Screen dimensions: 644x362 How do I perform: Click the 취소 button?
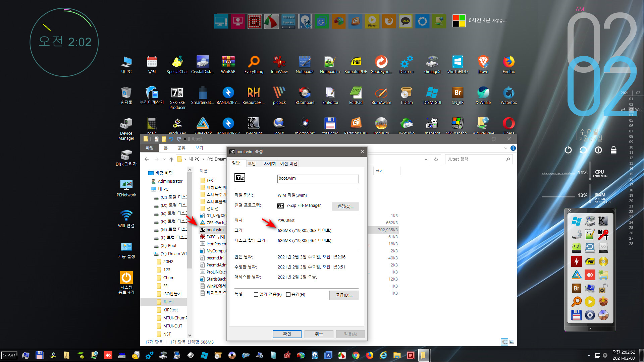[x=319, y=334]
